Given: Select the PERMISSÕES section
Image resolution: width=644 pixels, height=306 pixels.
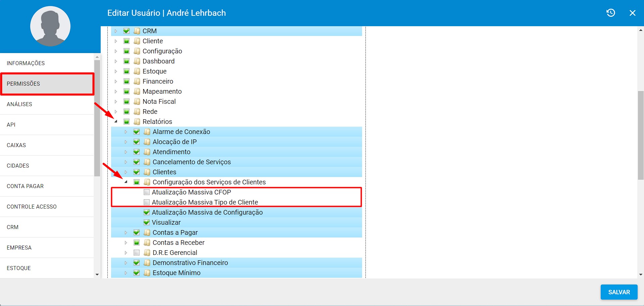Looking at the screenshot, I should tap(47, 84).
